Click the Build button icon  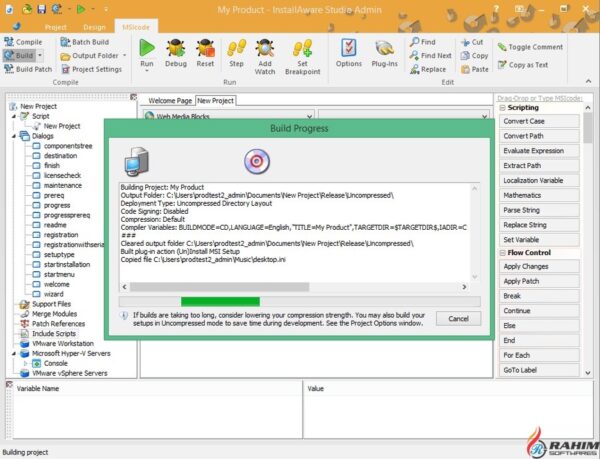(9, 55)
